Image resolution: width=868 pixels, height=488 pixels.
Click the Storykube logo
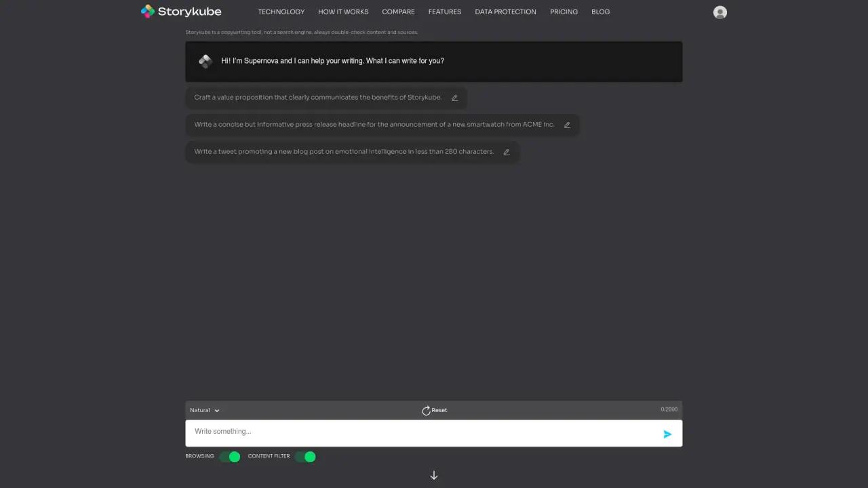pos(181,11)
